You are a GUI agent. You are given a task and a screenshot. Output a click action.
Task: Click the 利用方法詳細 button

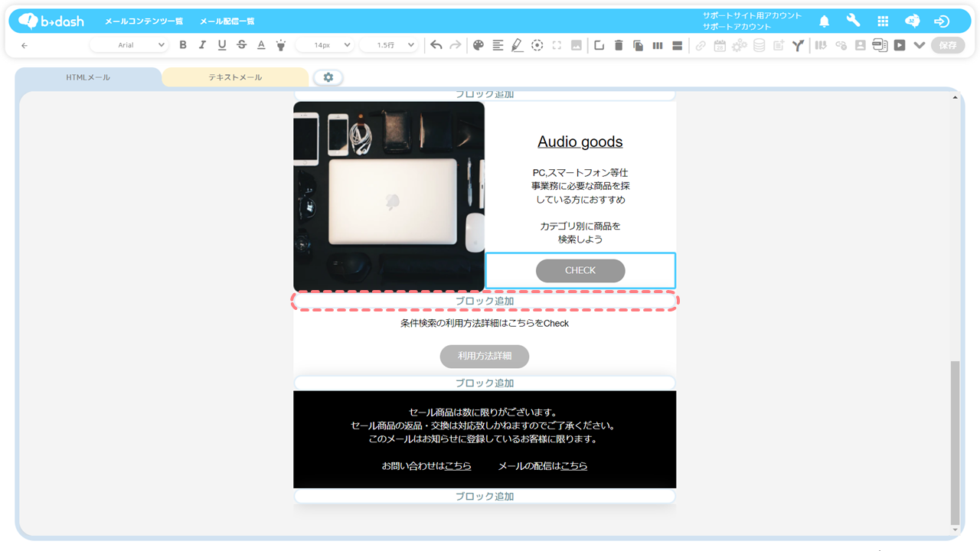[x=485, y=356]
